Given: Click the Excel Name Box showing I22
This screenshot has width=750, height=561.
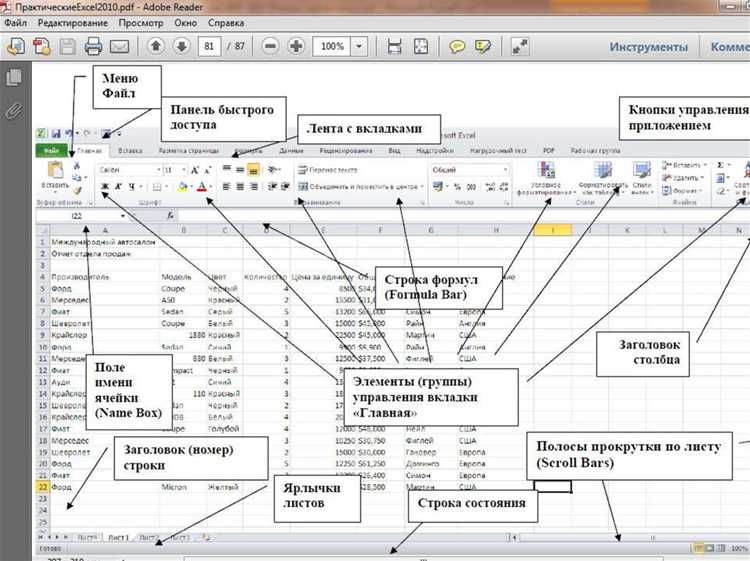Looking at the screenshot, I should tap(77, 216).
